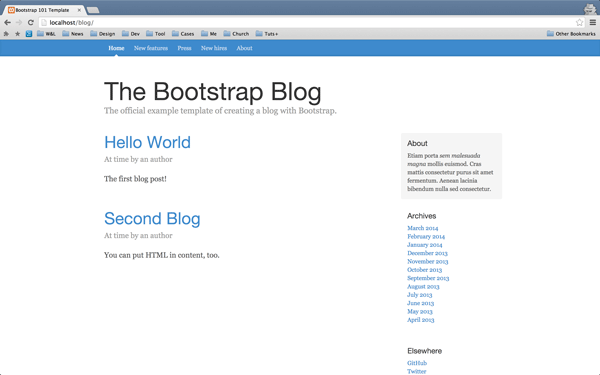Screen dimensions: 600x375
Task: Open the New hires nav item
Action: (214, 48)
